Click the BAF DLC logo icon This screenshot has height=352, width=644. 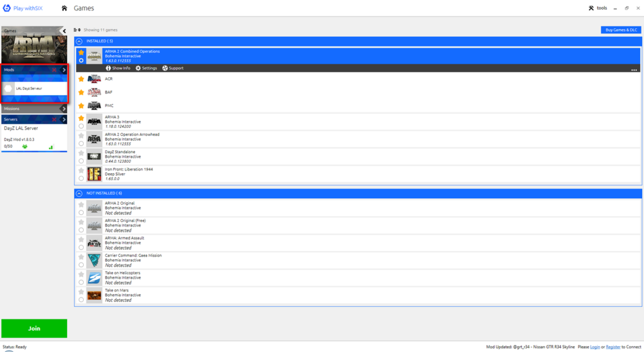pyautogui.click(x=94, y=92)
